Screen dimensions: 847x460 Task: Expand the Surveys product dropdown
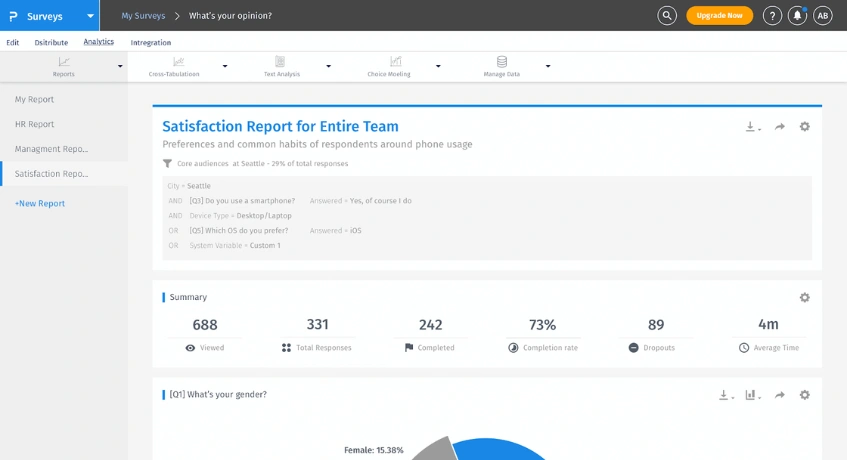tap(90, 16)
